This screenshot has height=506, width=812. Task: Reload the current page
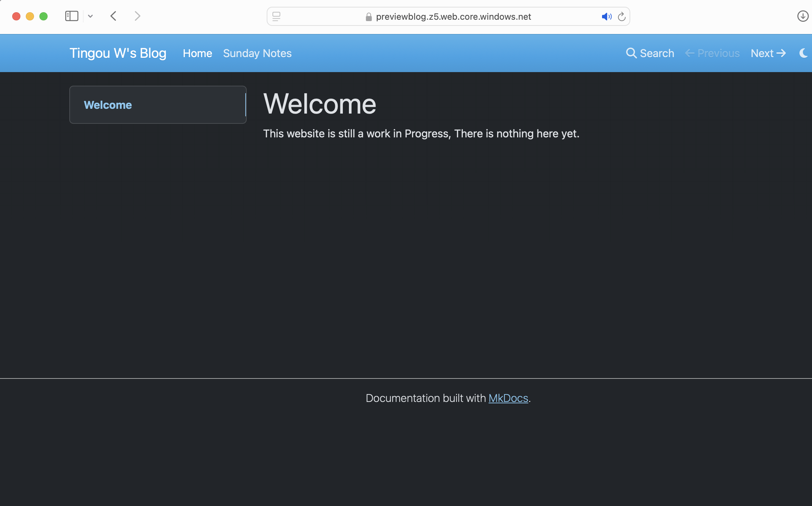[622, 16]
